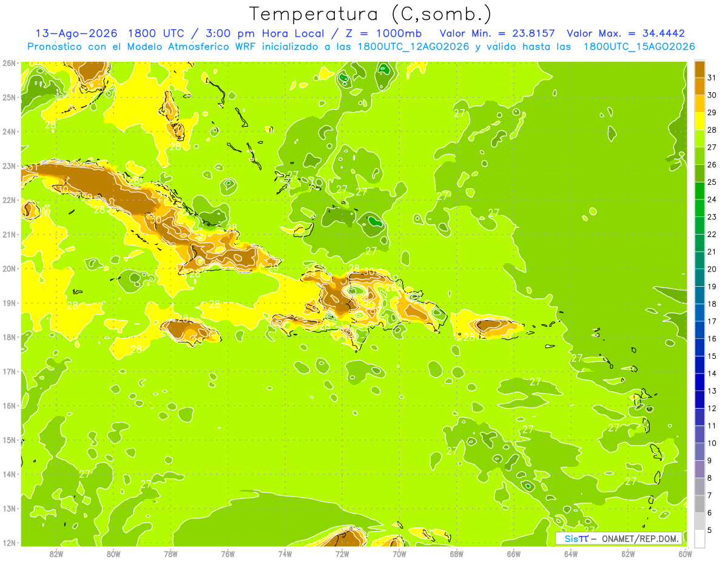This screenshot has width=728, height=562.
Task: Pick the blue swatch between 15 and 16
Action: coord(699,347)
